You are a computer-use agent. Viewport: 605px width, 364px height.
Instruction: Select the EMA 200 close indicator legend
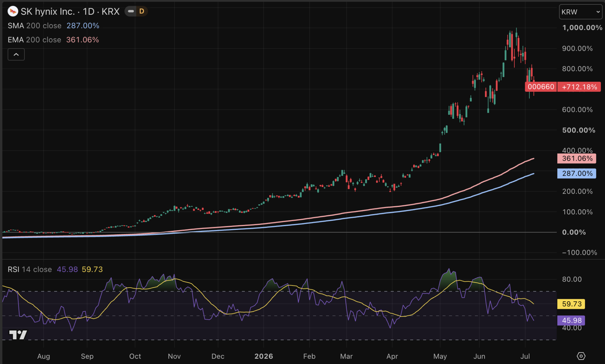pyautogui.click(x=34, y=40)
